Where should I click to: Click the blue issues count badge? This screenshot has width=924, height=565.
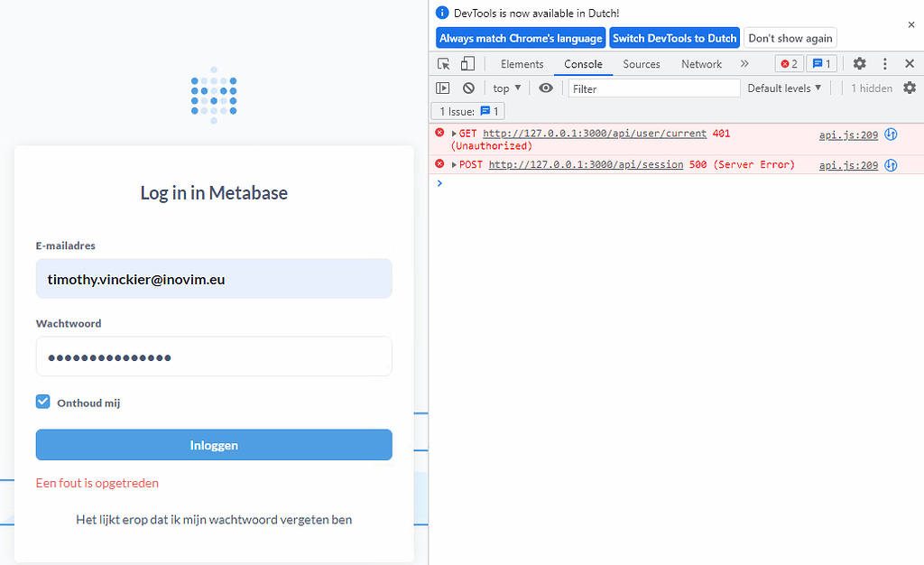[821, 63]
